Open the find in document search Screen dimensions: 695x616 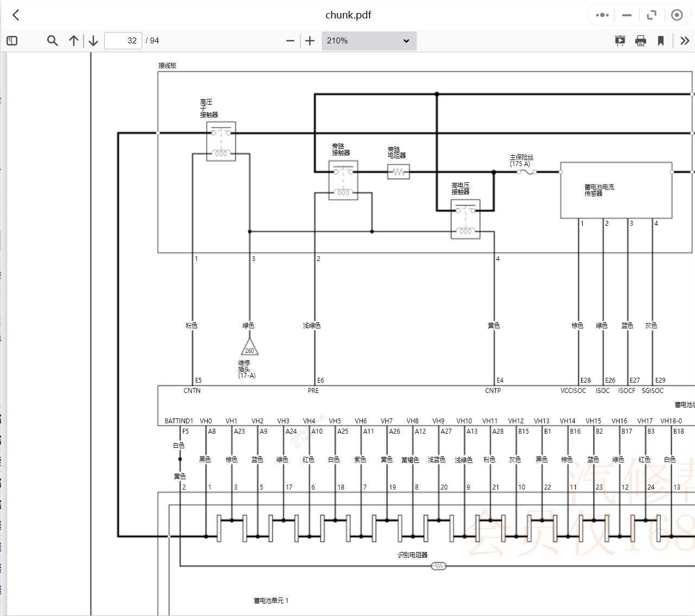[x=52, y=41]
